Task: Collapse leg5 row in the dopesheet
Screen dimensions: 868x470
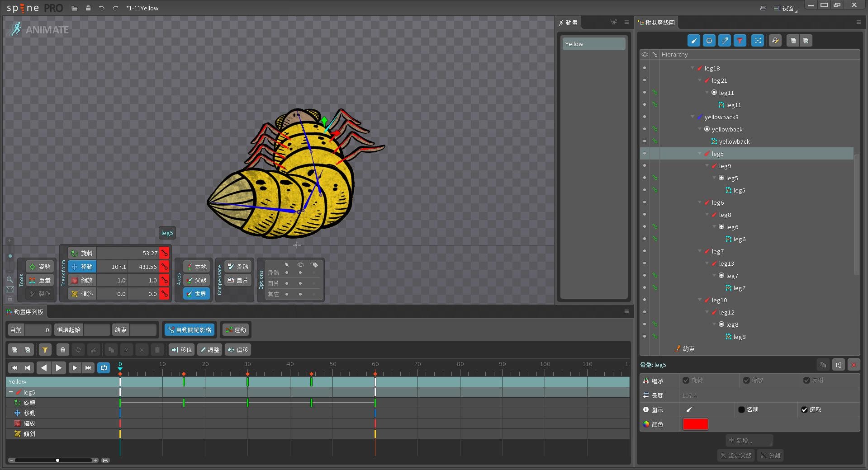Action: point(11,392)
